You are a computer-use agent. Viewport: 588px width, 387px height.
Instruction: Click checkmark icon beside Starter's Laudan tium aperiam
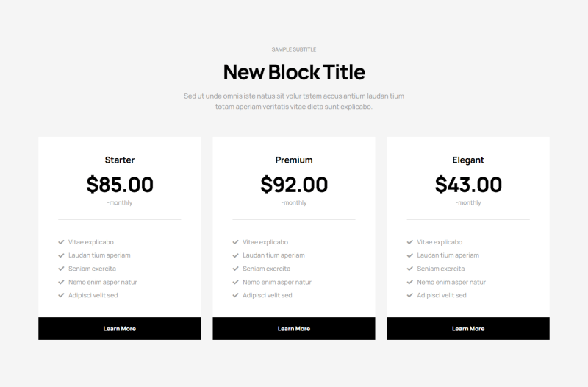[x=61, y=255]
